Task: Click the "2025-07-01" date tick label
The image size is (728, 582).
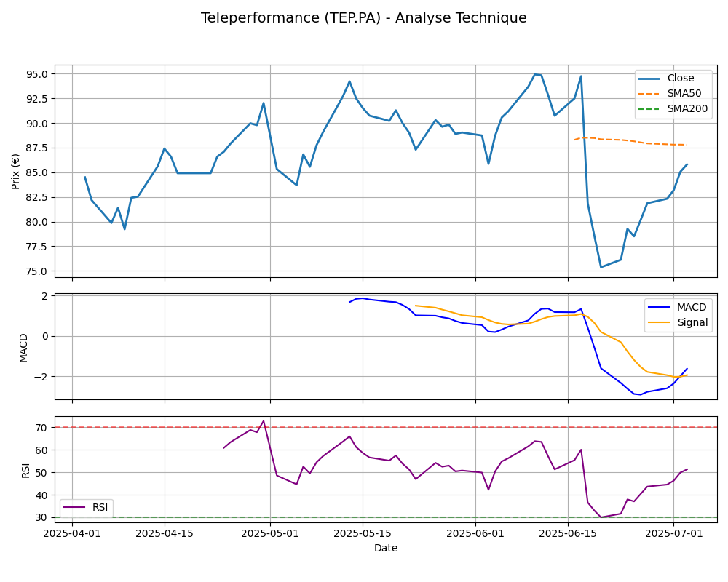Action: click(x=673, y=533)
